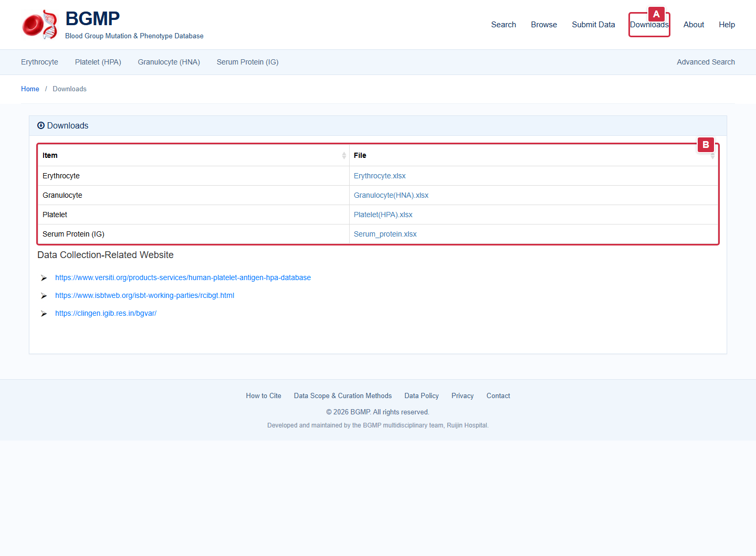Open the Search menu item
The height and width of the screenshot is (556, 756).
pos(503,25)
